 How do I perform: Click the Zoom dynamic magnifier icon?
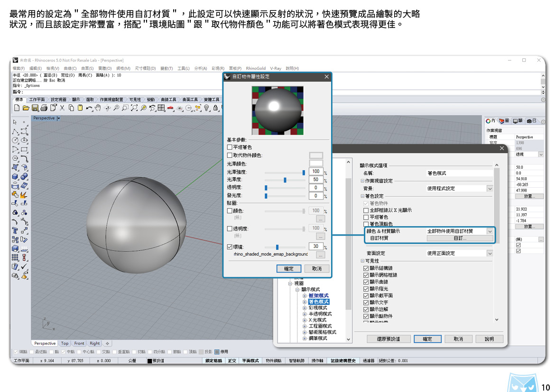[x=116, y=108]
